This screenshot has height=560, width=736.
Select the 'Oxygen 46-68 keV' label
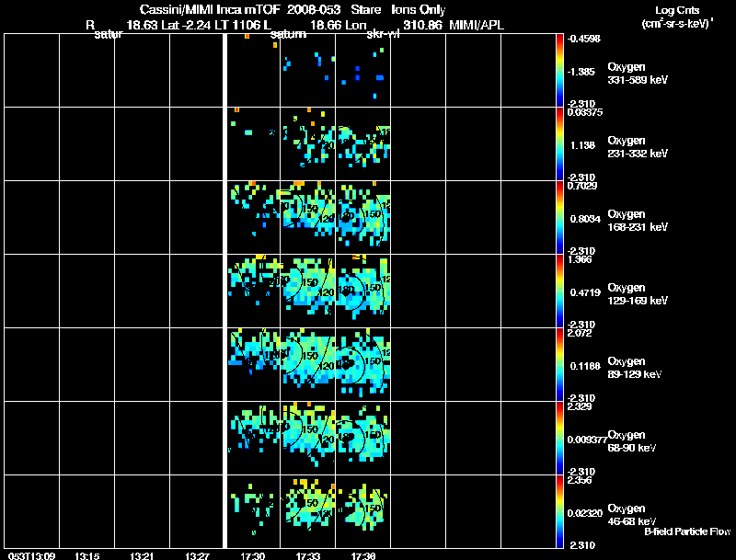pyautogui.click(x=632, y=515)
